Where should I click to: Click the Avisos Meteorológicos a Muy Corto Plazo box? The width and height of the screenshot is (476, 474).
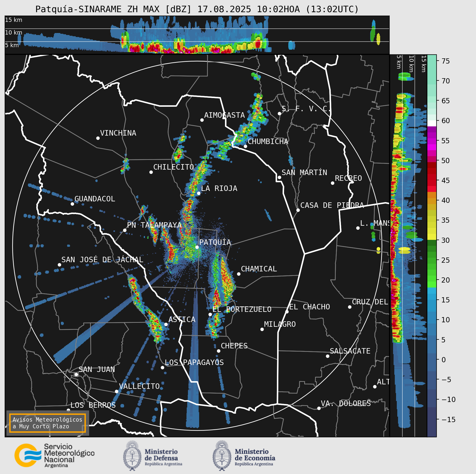coord(47,423)
